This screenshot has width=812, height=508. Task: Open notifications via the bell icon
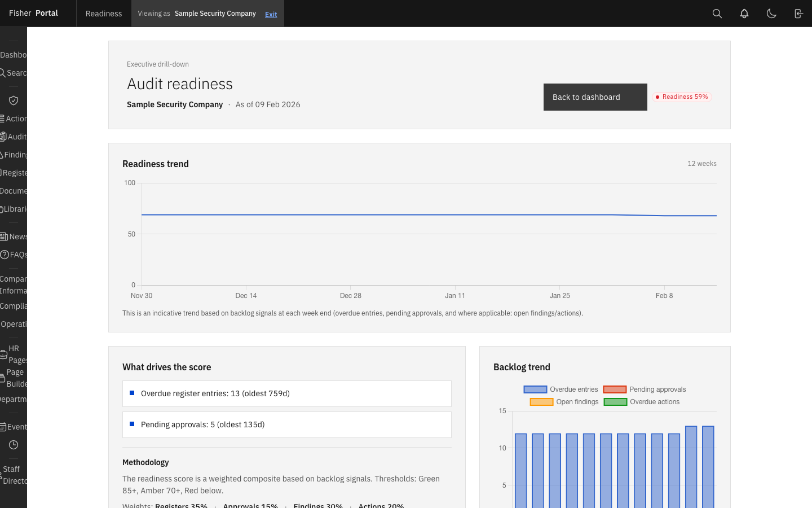[x=744, y=13]
